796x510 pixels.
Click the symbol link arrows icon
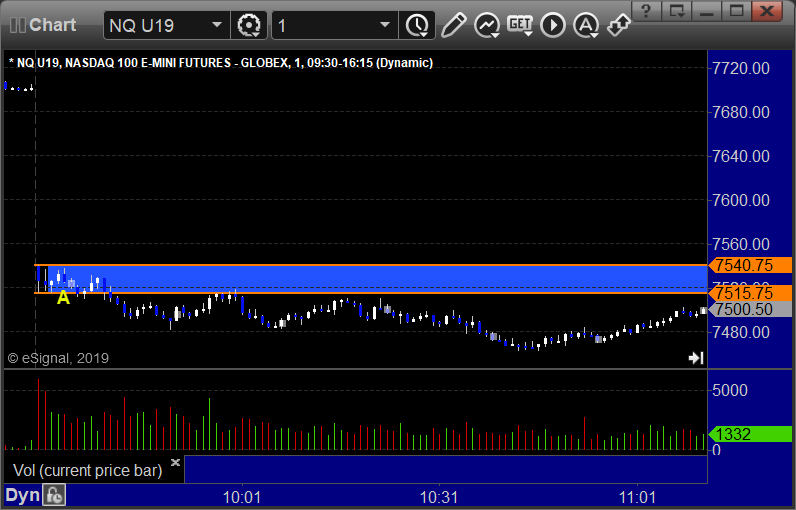point(619,24)
